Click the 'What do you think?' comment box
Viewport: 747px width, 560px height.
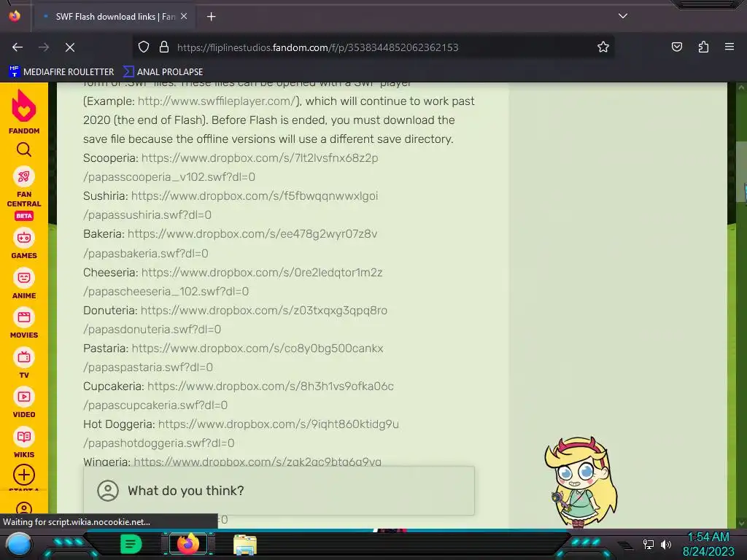pyautogui.click(x=279, y=491)
